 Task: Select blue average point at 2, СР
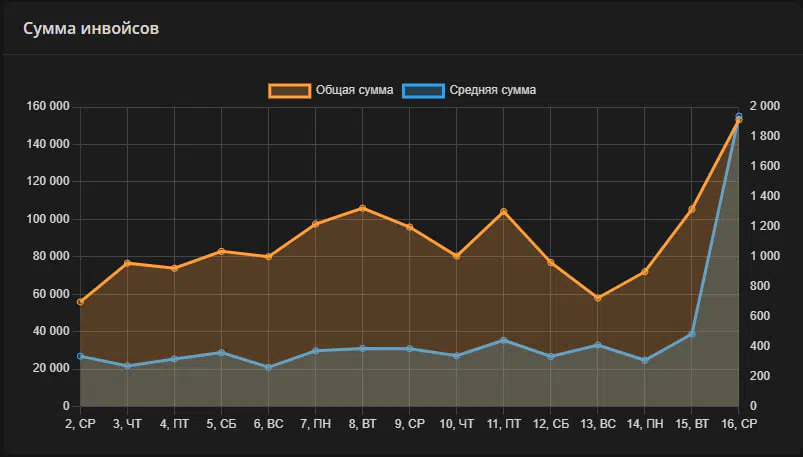tap(81, 356)
